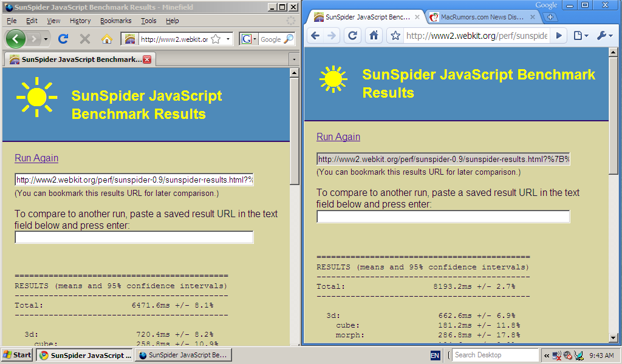622x364 pixels.
Task: Open a new tab with Chrome's plus icon
Action: 550,16
